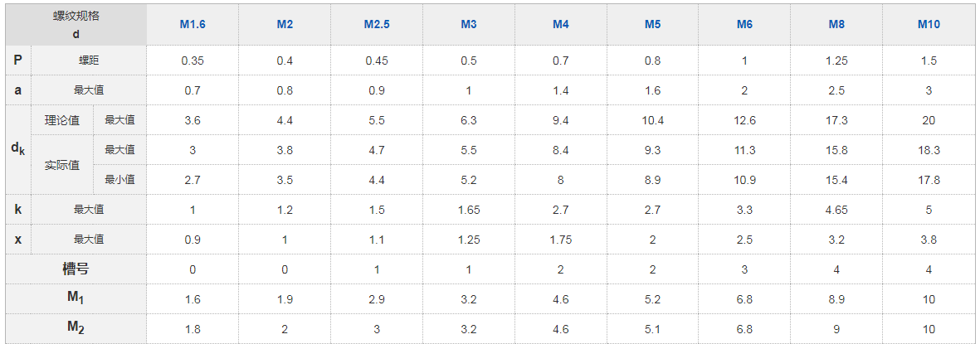Click the M6 thread size link
This screenshot has width=980, height=344.
click(744, 25)
